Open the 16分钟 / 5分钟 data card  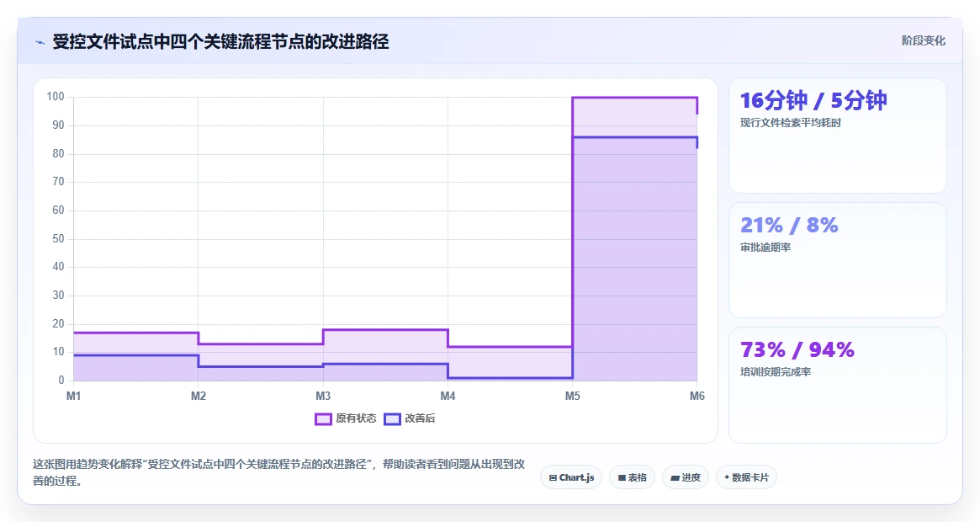(838, 136)
